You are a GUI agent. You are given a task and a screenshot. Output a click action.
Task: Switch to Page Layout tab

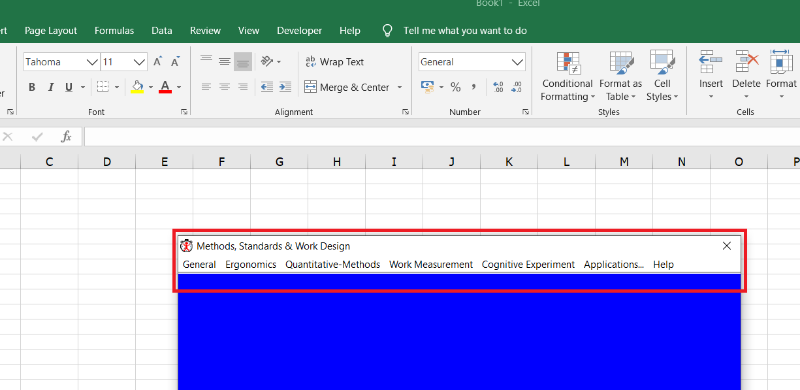[51, 31]
